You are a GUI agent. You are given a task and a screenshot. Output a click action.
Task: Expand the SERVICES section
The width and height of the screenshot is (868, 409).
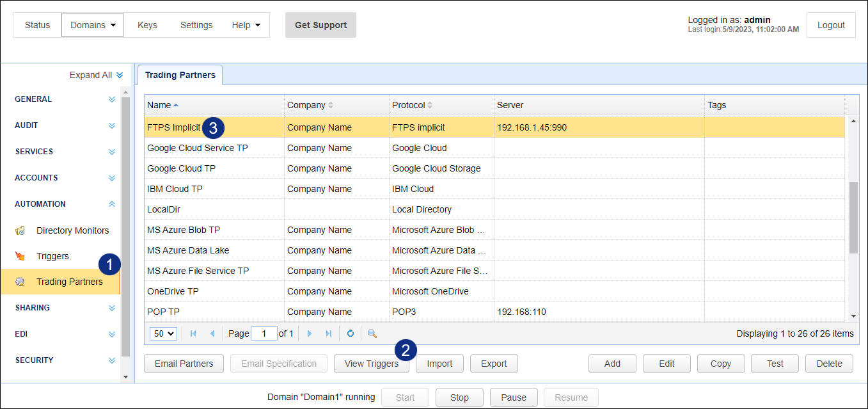pos(112,152)
